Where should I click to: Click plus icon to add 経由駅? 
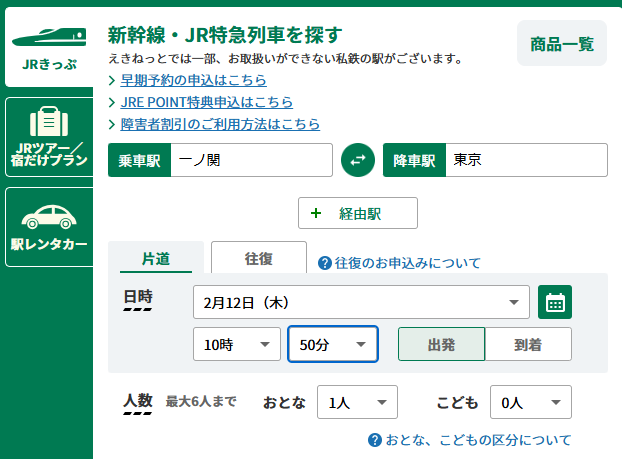pyautogui.click(x=316, y=213)
